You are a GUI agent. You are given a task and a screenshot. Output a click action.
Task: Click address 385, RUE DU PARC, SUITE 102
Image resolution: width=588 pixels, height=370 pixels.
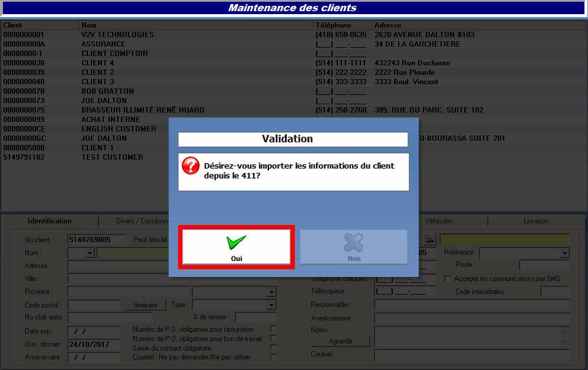click(429, 110)
